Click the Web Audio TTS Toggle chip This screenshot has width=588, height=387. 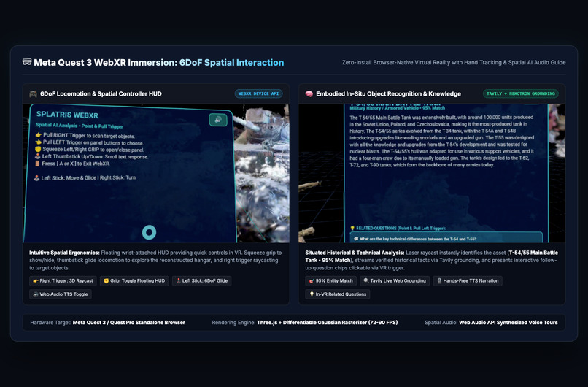coord(61,294)
